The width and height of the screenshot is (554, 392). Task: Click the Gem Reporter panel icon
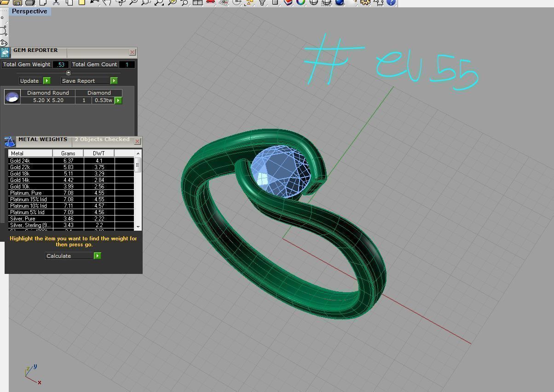click(5, 52)
